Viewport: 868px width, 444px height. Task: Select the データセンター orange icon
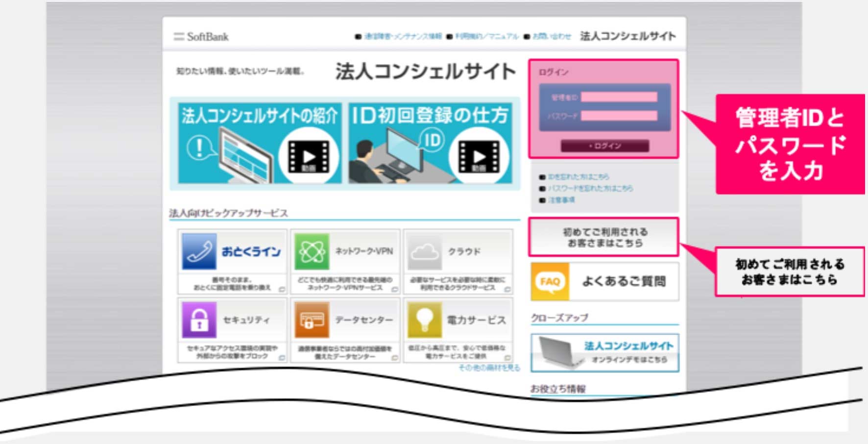312,320
